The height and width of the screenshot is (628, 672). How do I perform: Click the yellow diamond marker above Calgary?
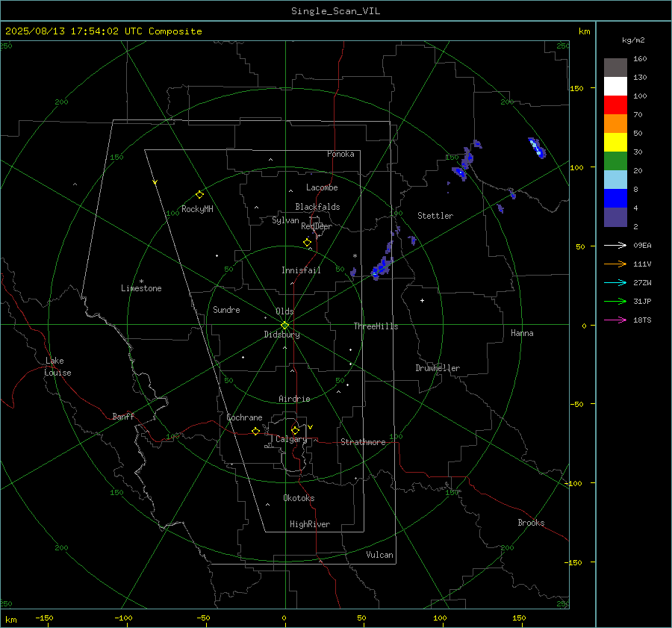pos(295,430)
